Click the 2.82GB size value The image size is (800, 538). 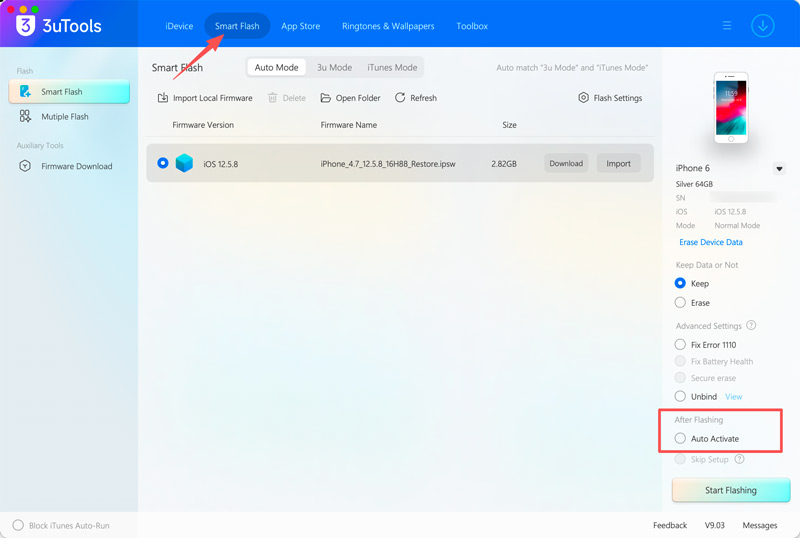click(x=504, y=164)
